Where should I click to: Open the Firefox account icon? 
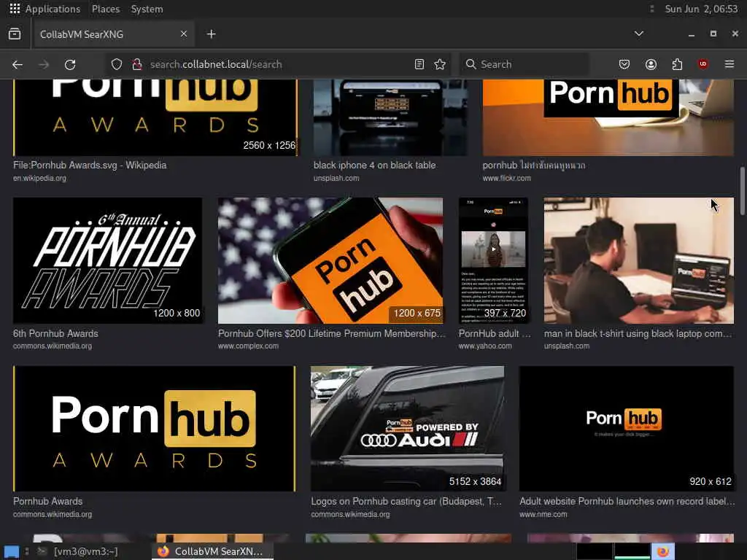pyautogui.click(x=651, y=64)
